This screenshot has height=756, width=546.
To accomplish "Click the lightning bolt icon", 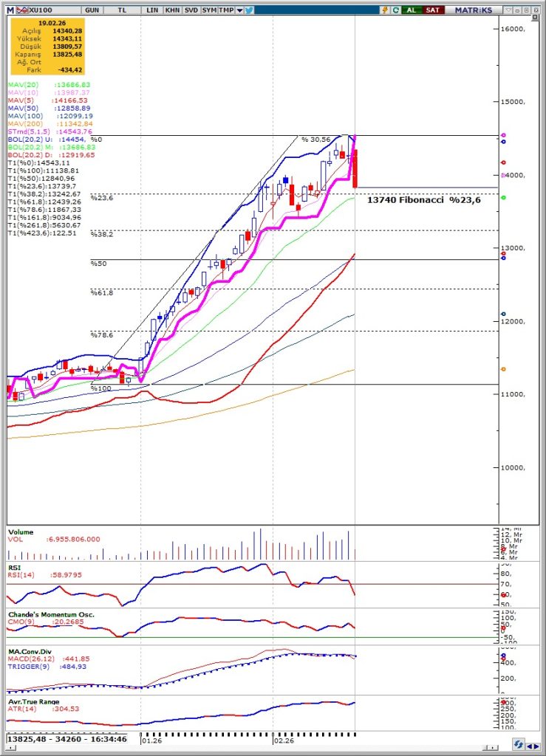I will pyautogui.click(x=385, y=10).
